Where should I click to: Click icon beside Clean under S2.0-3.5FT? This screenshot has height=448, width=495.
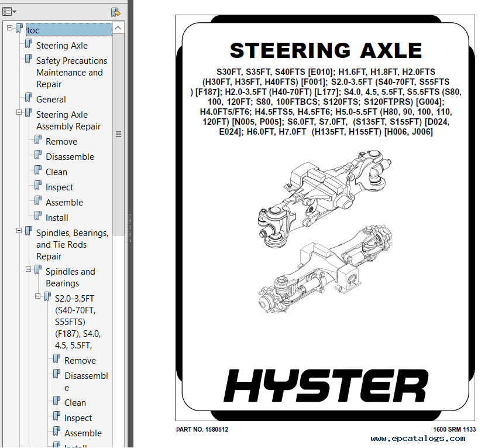click(x=57, y=401)
